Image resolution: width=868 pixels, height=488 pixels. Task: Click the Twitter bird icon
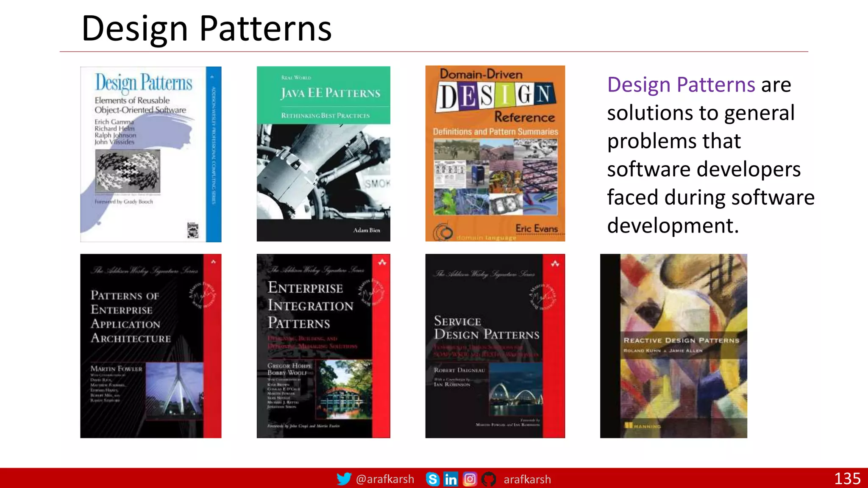pos(344,479)
